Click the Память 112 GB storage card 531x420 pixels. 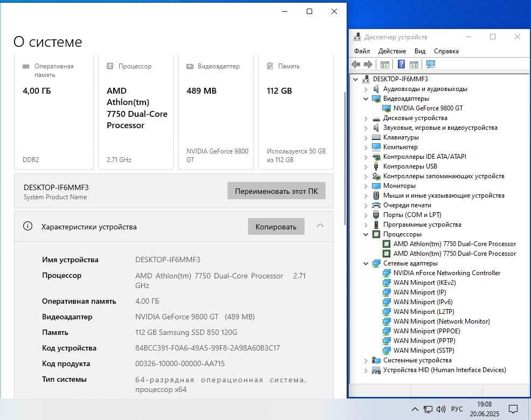pos(296,111)
